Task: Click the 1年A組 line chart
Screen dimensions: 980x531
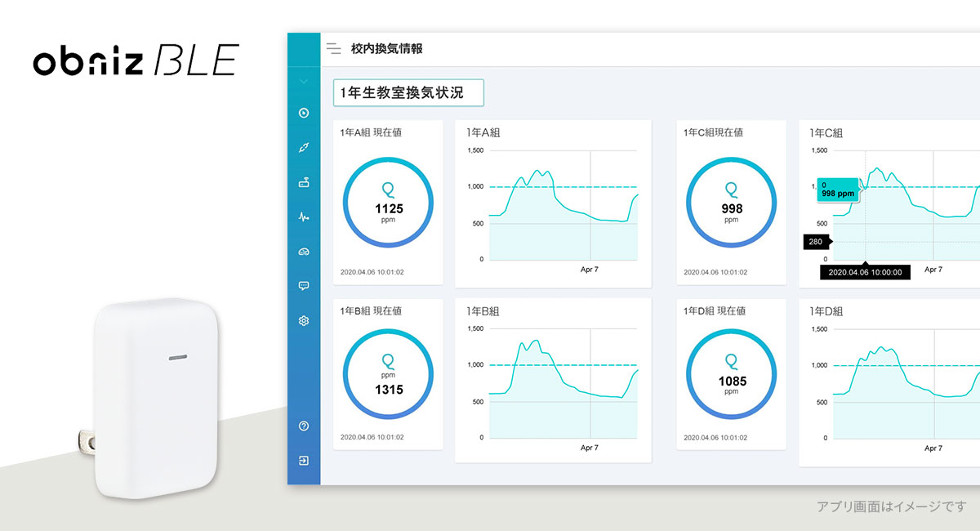Action: pyautogui.click(x=553, y=204)
